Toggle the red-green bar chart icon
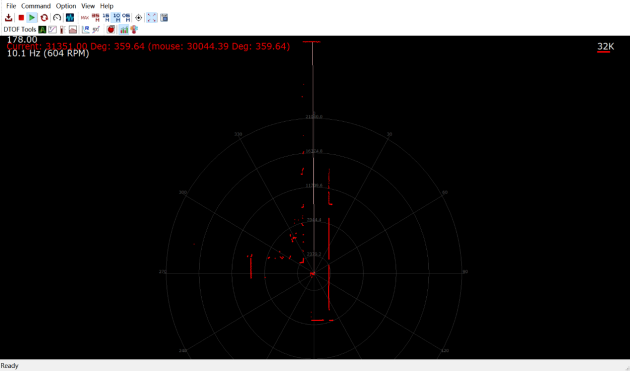Image resolution: width=630 pixels, height=371 pixels. tap(124, 29)
